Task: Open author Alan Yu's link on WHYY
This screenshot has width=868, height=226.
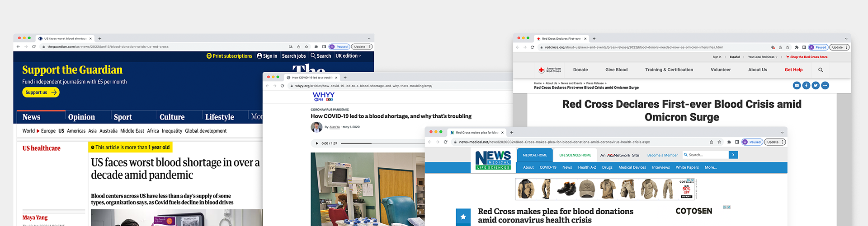Action: 335,127
